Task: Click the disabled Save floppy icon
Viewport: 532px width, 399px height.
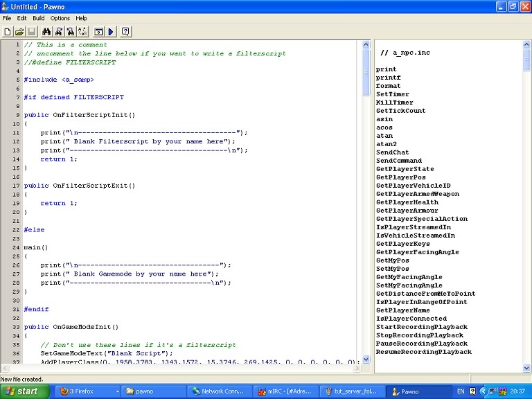Action: tap(31, 32)
